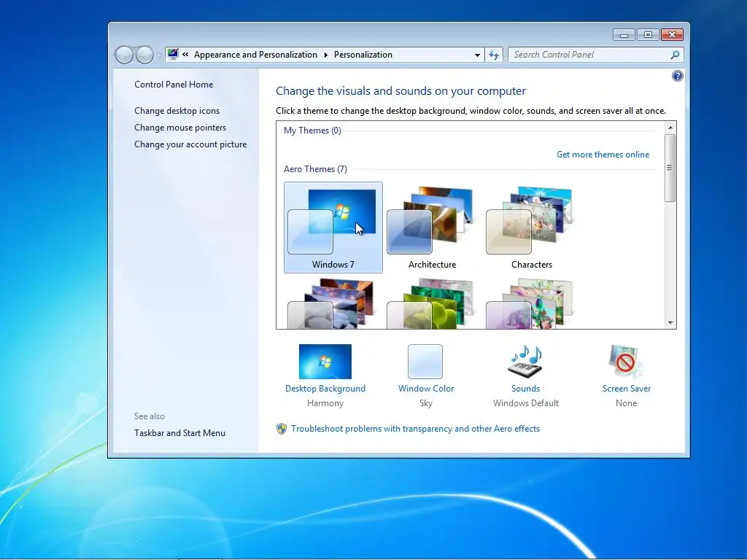Viewport: 747px width, 560px height.
Task: Open Desktop Background Harmony icon
Action: 325,362
